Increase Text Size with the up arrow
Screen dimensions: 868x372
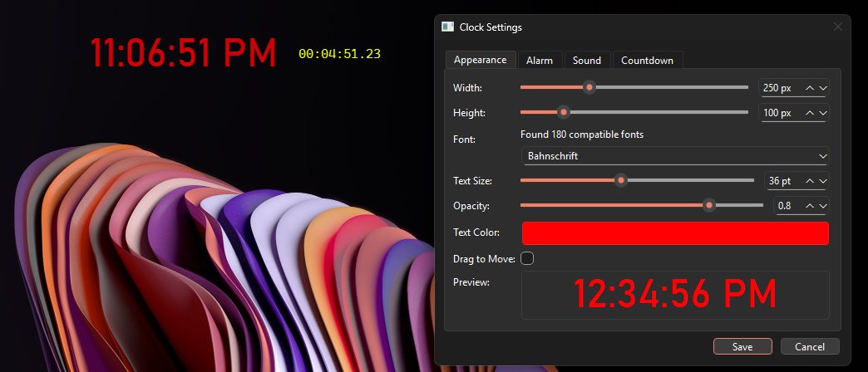[809, 181]
